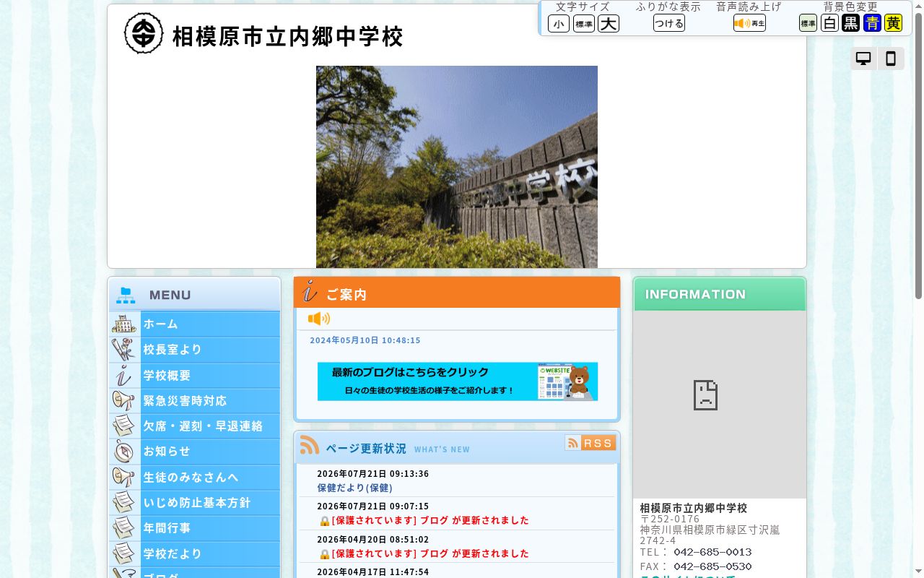Switch to desktop view icon
This screenshot has width=924, height=578.
point(863,59)
